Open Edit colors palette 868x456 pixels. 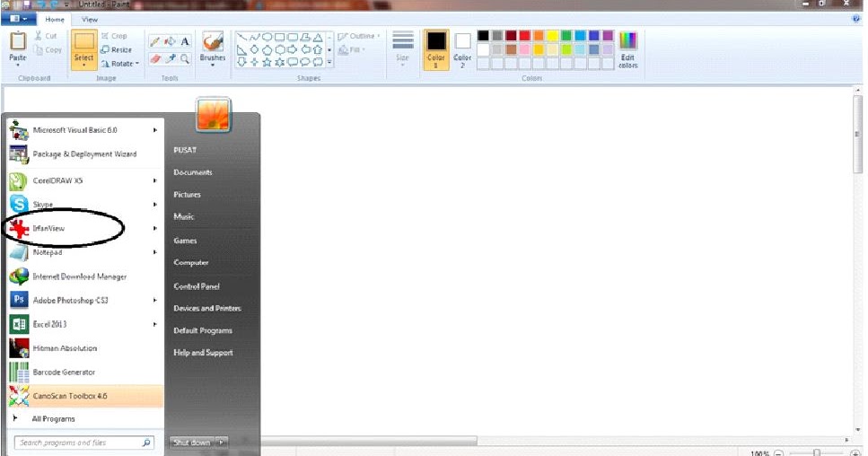[627, 49]
